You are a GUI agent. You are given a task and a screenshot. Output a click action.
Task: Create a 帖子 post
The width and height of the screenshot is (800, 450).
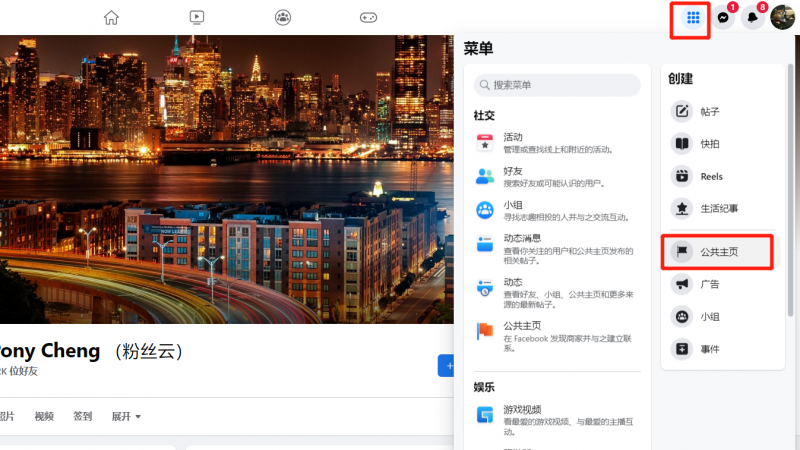coord(722,111)
